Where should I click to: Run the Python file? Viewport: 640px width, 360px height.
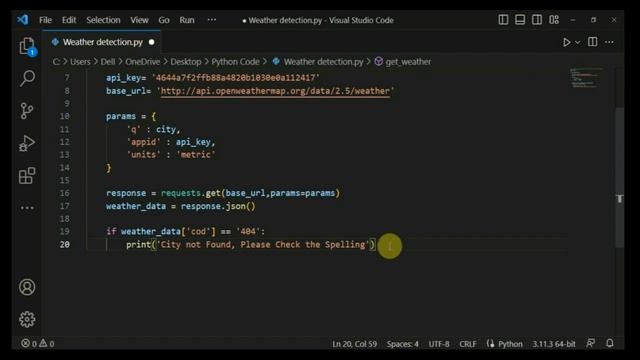567,42
